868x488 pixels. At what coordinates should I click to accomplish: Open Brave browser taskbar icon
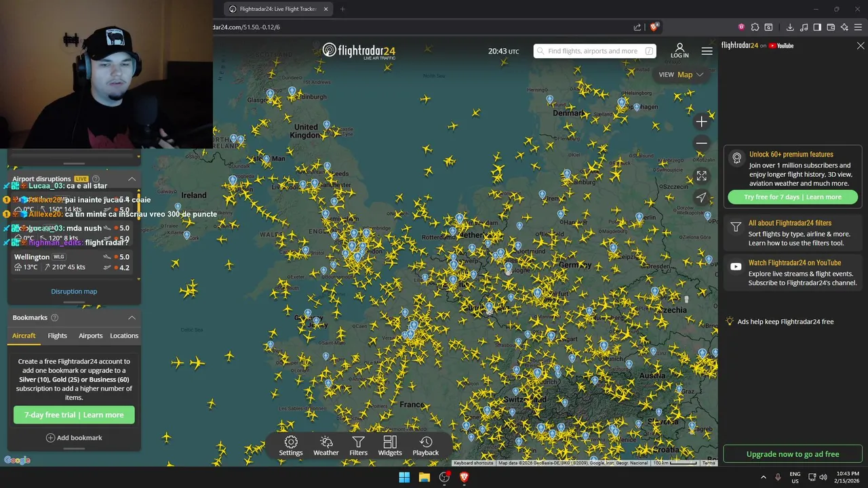click(465, 477)
